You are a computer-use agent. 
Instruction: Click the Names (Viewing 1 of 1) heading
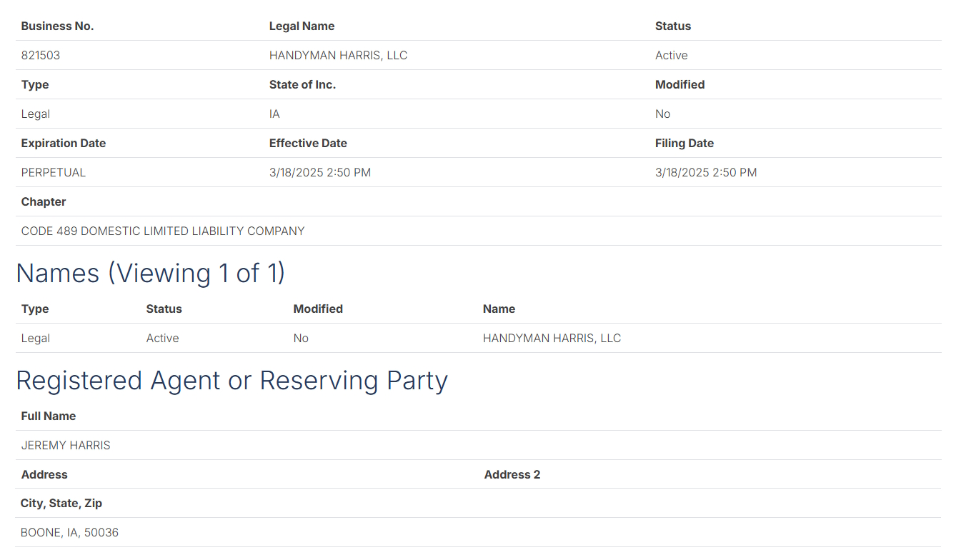click(150, 273)
